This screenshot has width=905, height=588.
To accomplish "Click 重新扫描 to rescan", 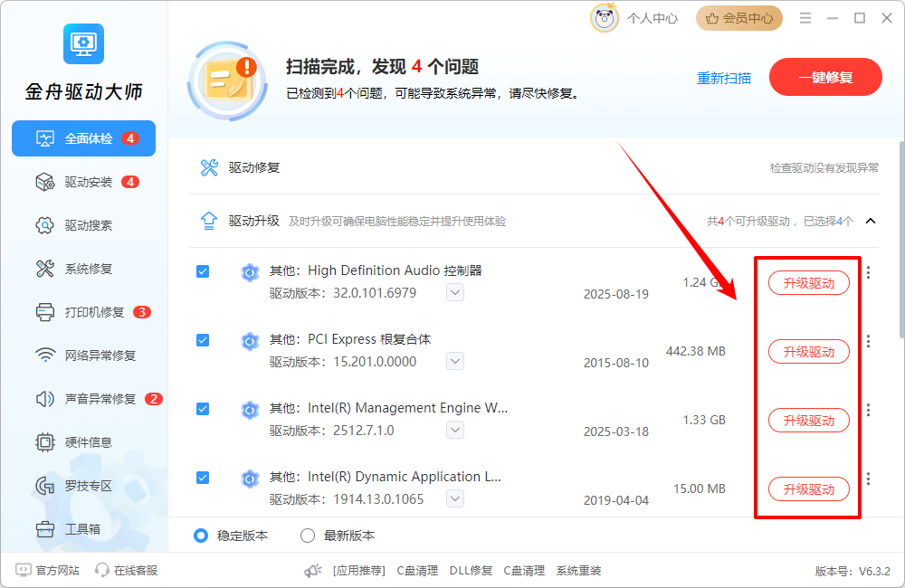I will (724, 78).
